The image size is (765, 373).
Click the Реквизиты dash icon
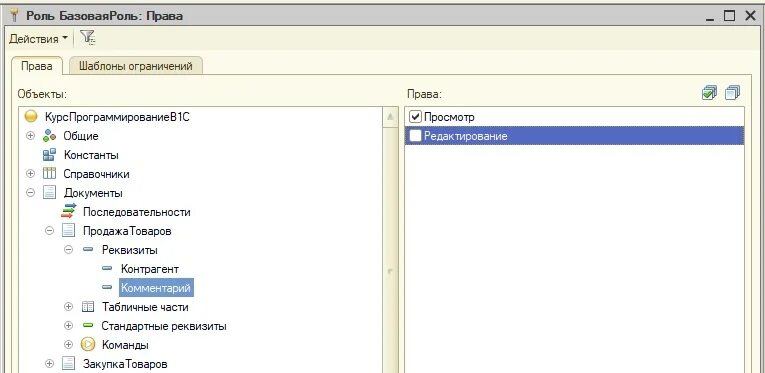click(88, 250)
